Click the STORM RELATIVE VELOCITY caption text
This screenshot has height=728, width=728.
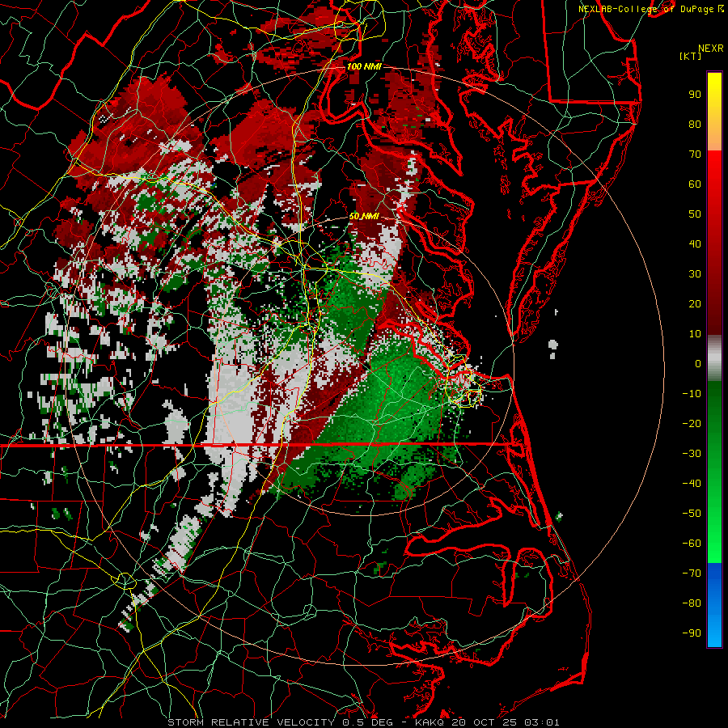point(251,722)
